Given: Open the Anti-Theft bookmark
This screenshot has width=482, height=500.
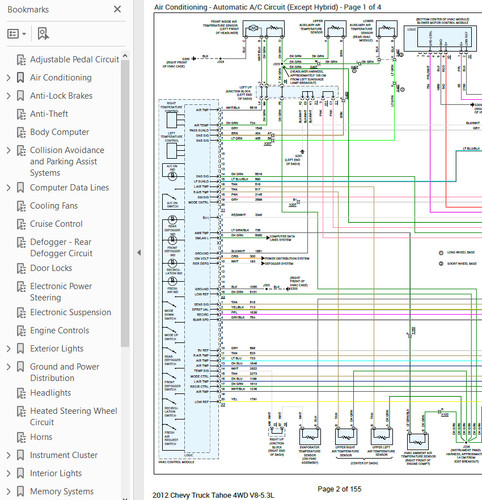Looking at the screenshot, I should click(49, 114).
